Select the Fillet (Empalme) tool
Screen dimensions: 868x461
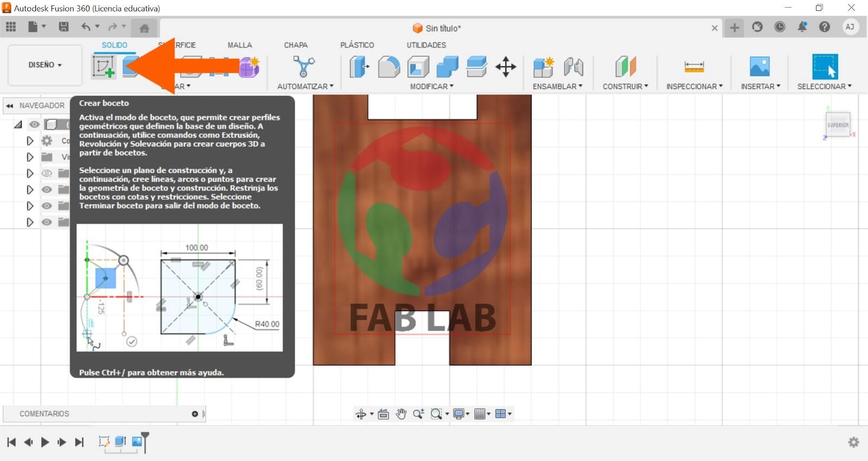389,67
